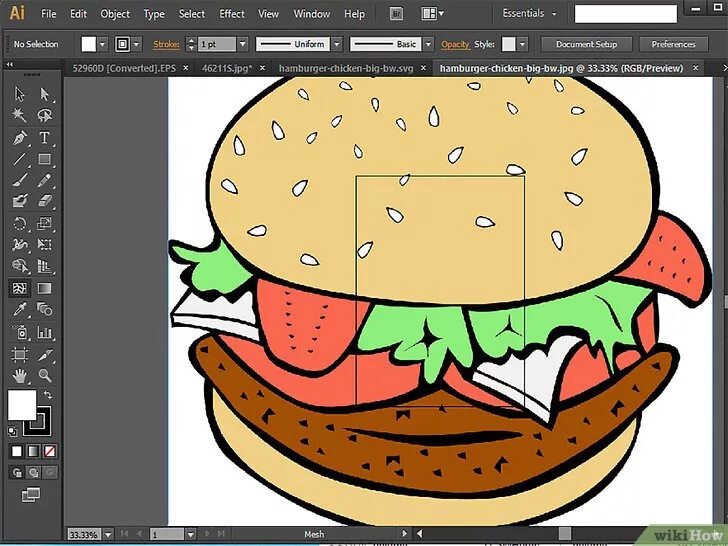This screenshot has width=728, height=546.
Task: Switch to the 46211S.jpg tab
Action: [x=227, y=68]
